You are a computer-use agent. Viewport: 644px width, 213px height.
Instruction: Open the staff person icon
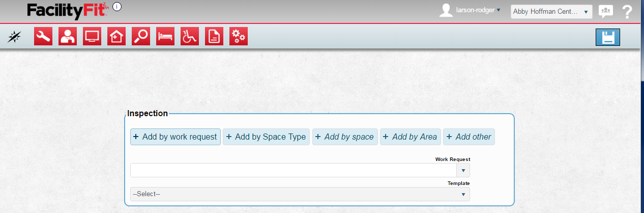coord(68,36)
